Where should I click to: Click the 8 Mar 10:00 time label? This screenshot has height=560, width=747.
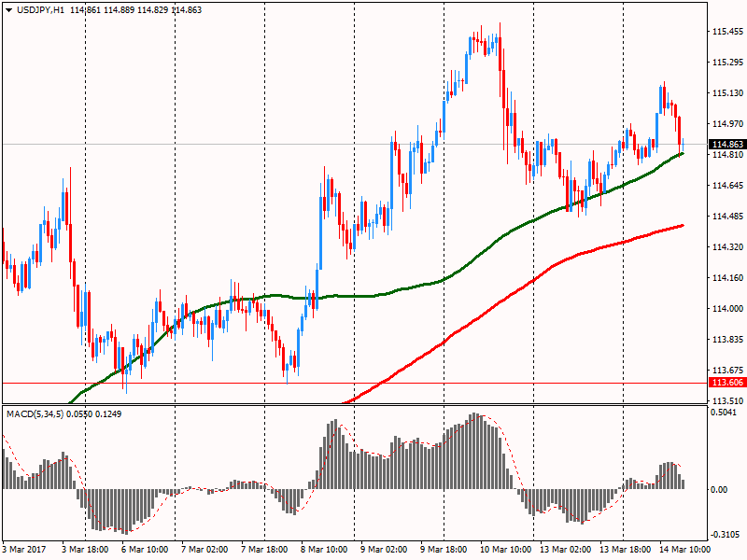324,549
